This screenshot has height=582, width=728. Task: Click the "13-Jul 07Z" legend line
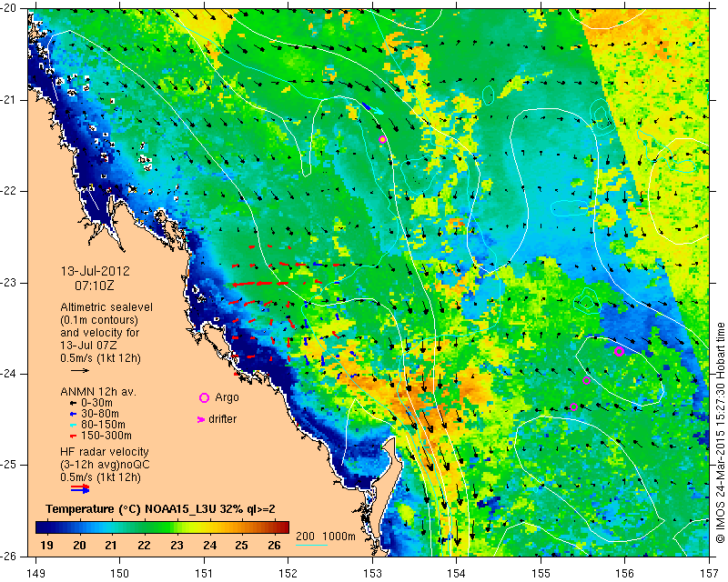point(88,346)
